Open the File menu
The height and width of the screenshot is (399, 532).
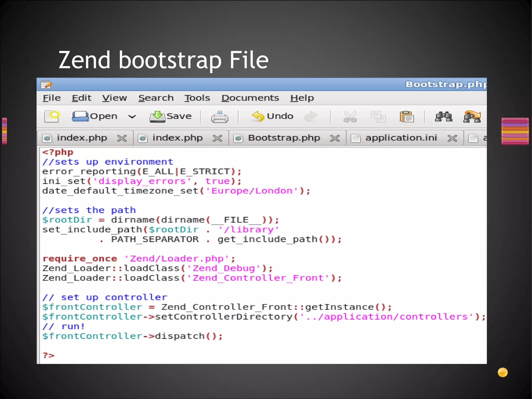coord(52,98)
